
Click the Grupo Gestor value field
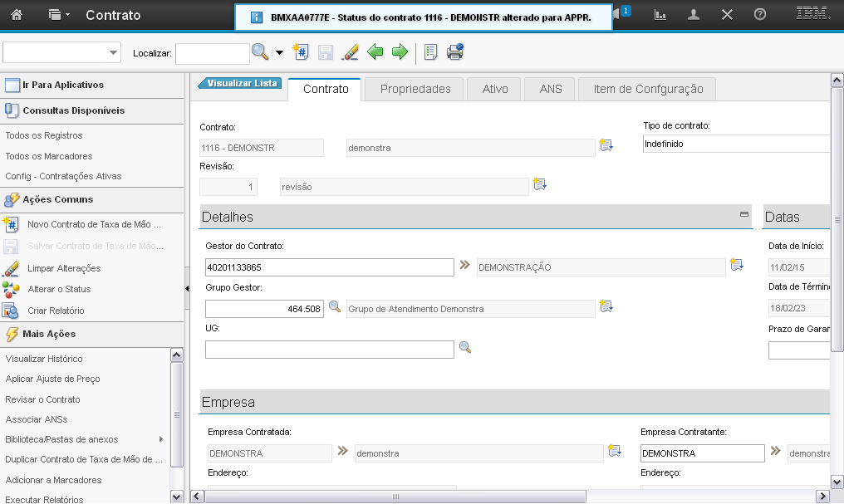[x=264, y=309]
